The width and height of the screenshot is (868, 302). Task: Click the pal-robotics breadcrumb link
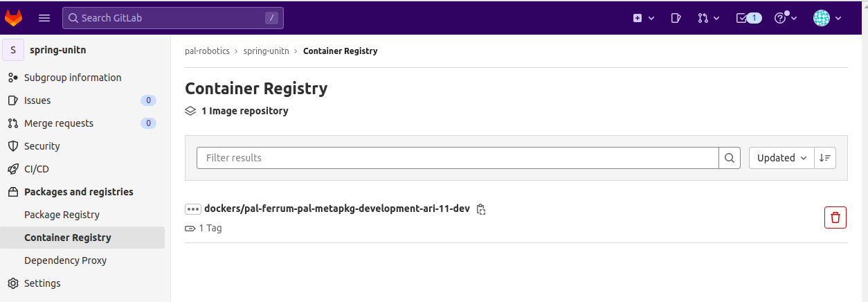(x=207, y=51)
